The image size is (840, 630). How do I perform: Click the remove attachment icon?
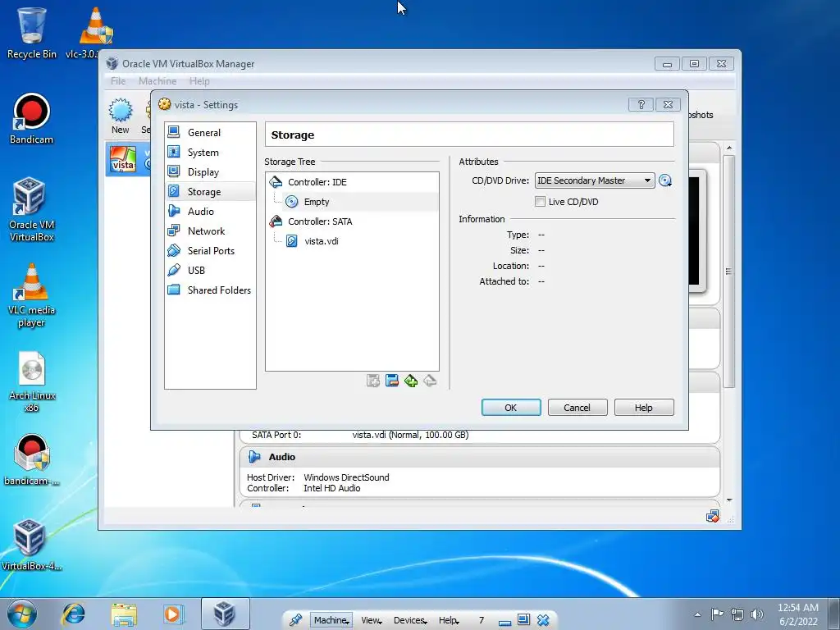pos(392,381)
